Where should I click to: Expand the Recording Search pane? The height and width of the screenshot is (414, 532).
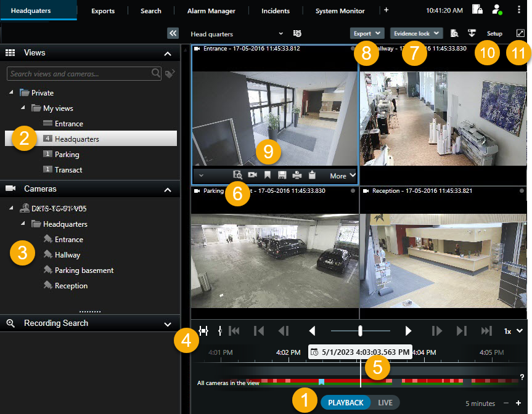(168, 323)
